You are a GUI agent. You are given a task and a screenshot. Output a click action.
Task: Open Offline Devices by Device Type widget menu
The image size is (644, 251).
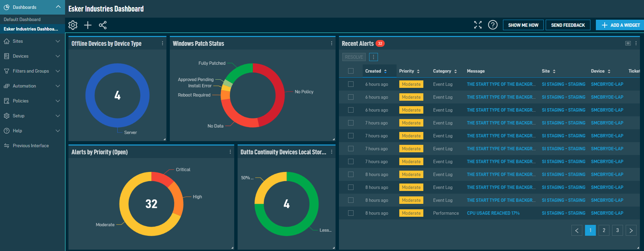tap(162, 43)
